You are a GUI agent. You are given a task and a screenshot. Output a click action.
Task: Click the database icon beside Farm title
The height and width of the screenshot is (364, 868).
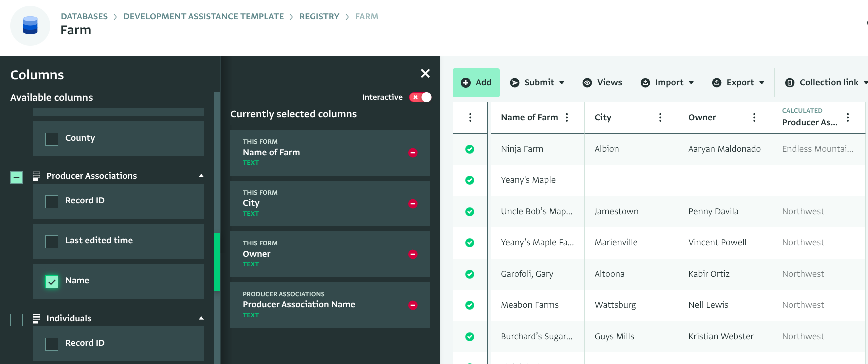click(30, 25)
